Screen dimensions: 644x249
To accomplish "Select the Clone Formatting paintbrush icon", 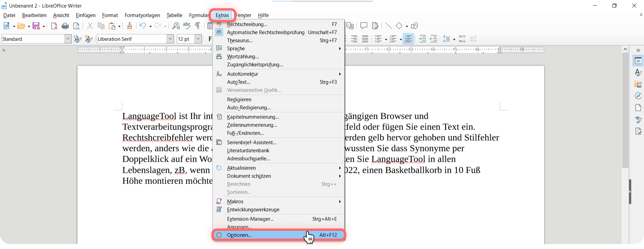I will 129,26.
